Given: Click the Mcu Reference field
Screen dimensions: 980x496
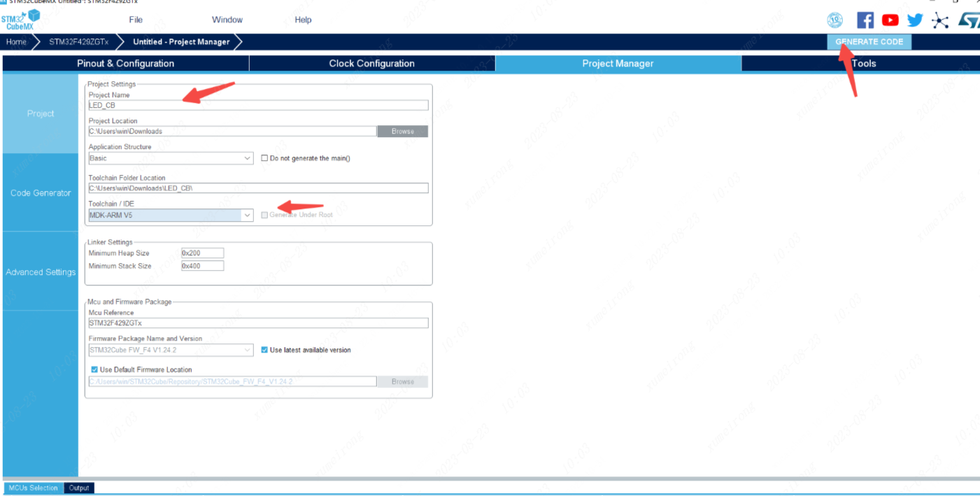Looking at the screenshot, I should tap(258, 323).
